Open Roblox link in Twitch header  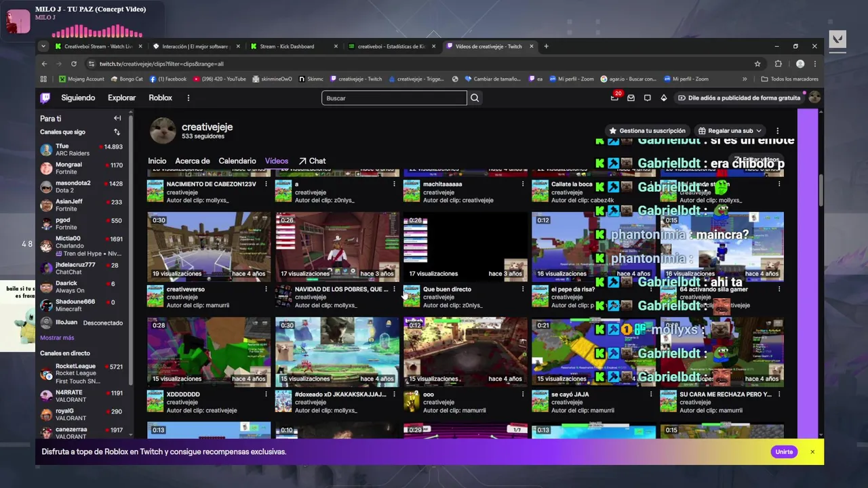coord(160,98)
